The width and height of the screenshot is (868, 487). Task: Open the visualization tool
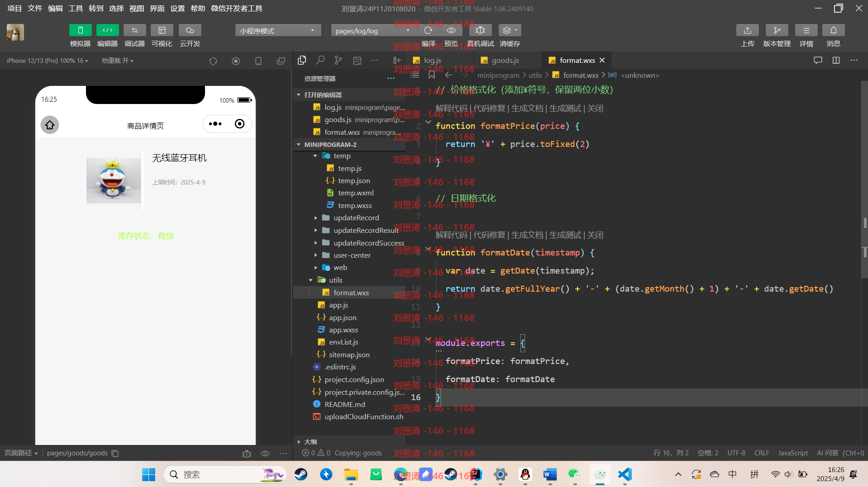click(162, 30)
